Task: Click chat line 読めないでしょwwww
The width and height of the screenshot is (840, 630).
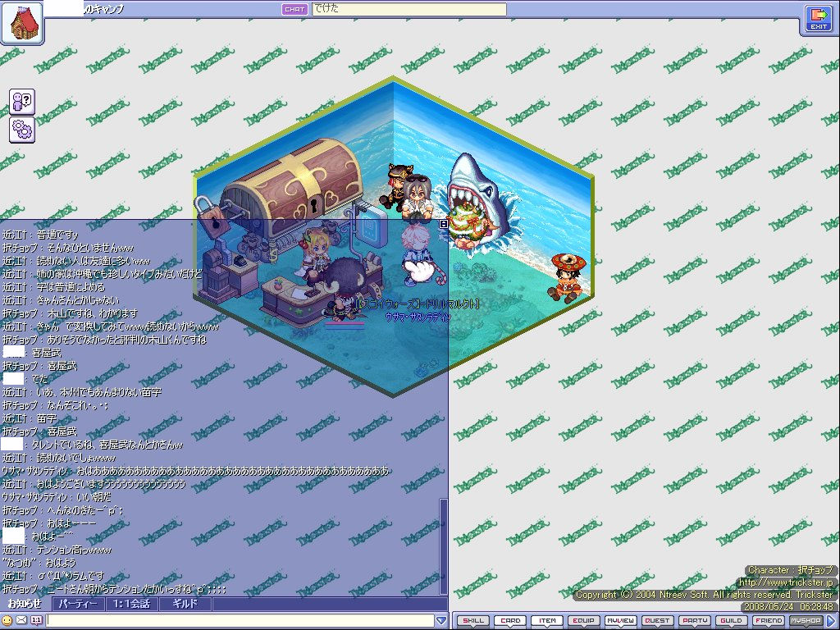Action: point(58,458)
